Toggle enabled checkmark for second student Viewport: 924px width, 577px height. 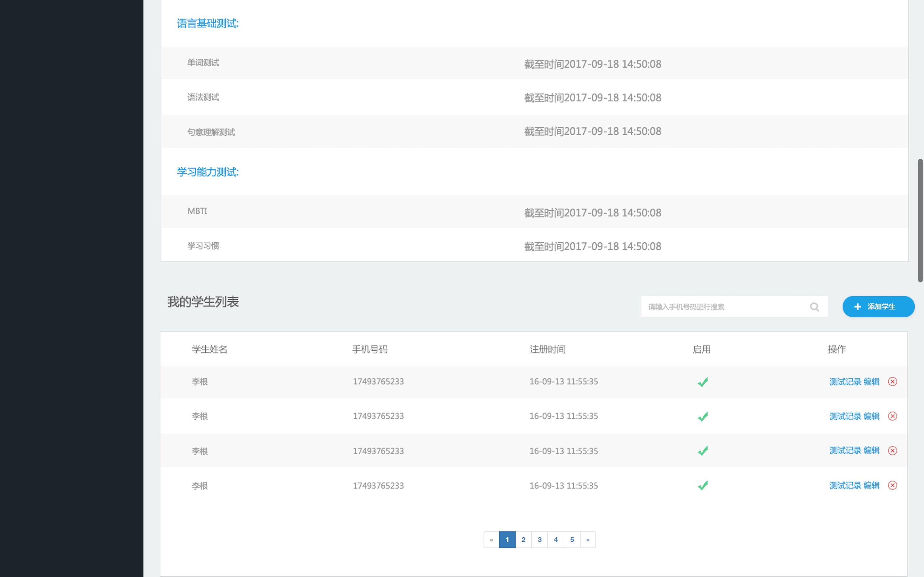(x=703, y=416)
